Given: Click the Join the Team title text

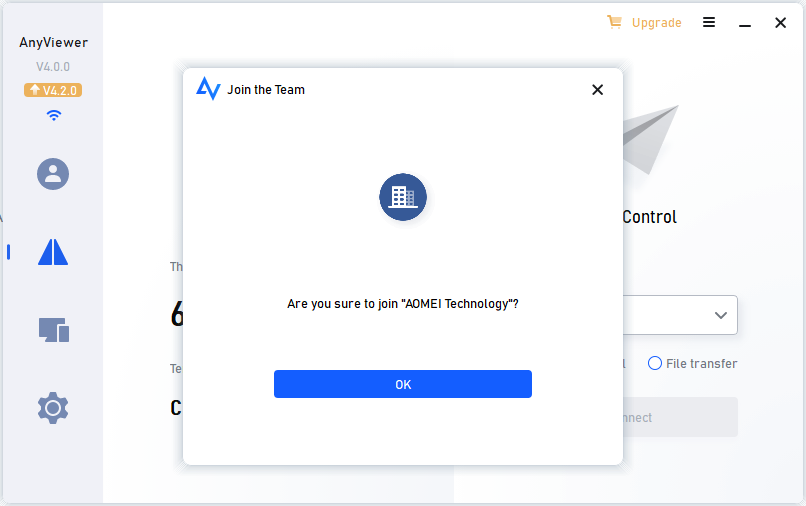Looking at the screenshot, I should point(266,90).
